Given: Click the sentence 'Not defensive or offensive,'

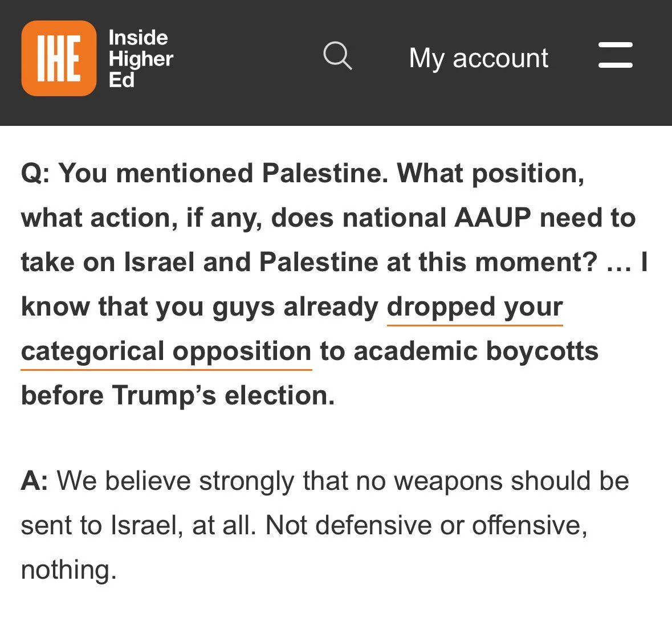Looking at the screenshot, I should pos(426,526).
